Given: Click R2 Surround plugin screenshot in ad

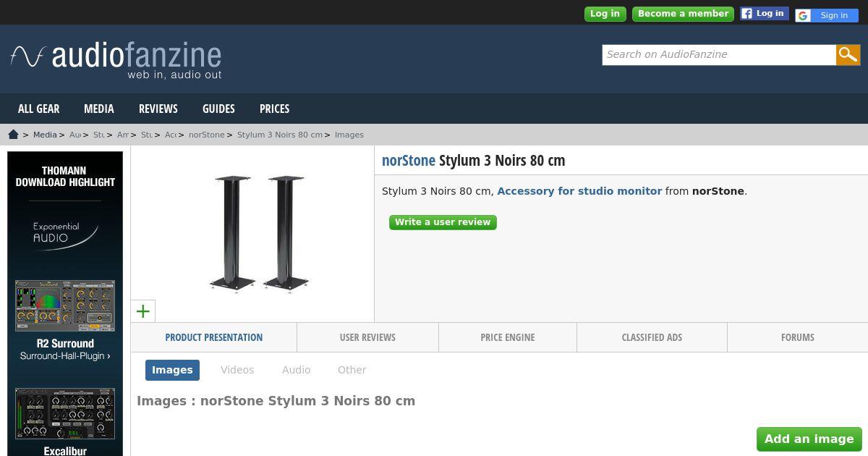Looking at the screenshot, I should coord(65,306).
